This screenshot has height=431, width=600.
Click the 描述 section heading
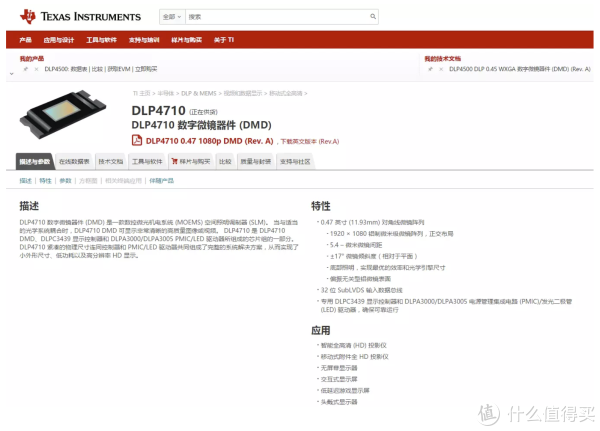coord(29,206)
